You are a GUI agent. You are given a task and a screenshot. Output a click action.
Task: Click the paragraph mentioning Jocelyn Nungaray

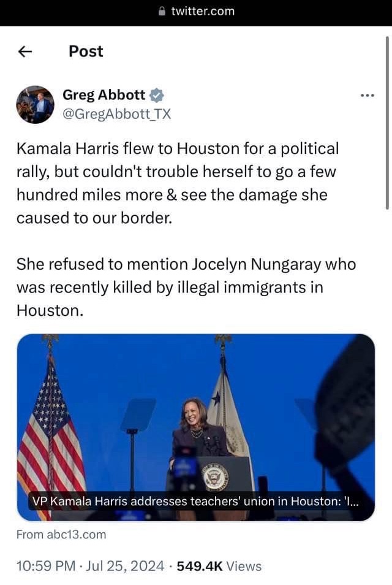pos(186,287)
